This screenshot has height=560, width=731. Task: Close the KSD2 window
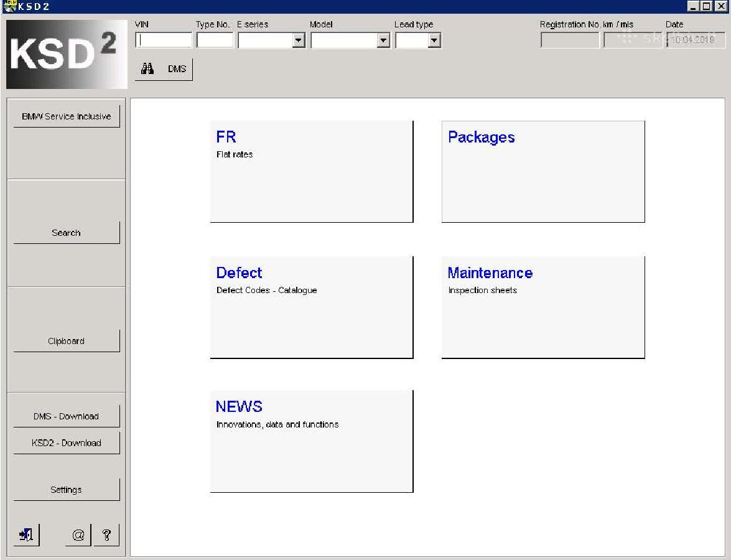tap(721, 6)
